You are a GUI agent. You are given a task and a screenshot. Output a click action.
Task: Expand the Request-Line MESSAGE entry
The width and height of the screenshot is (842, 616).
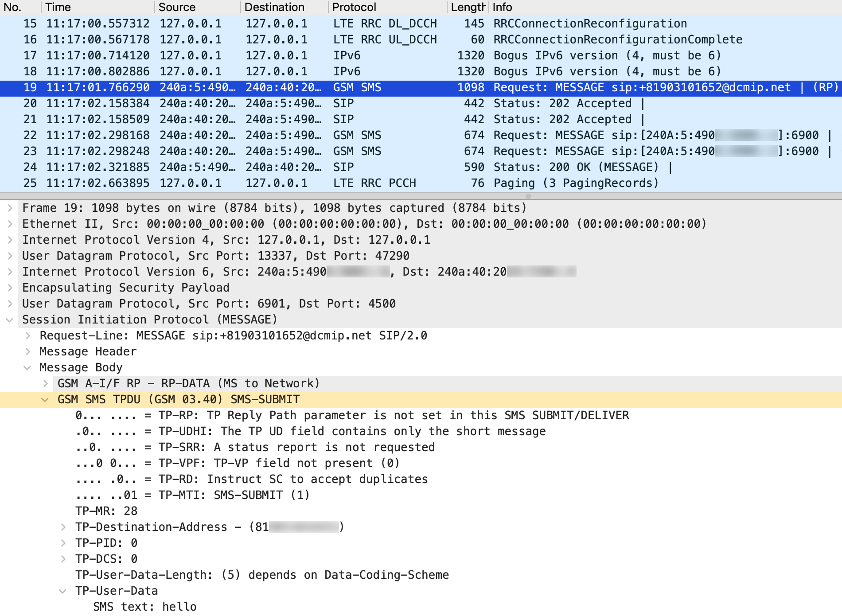point(28,335)
